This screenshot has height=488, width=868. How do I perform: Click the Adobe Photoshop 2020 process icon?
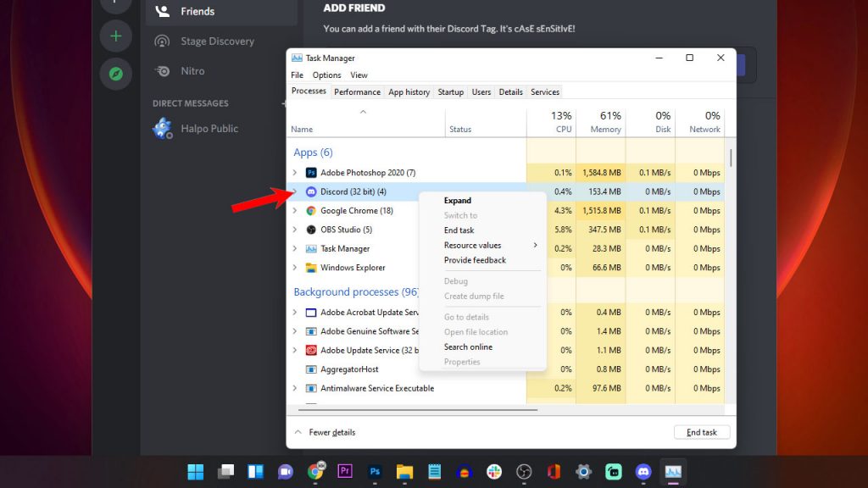tap(311, 173)
